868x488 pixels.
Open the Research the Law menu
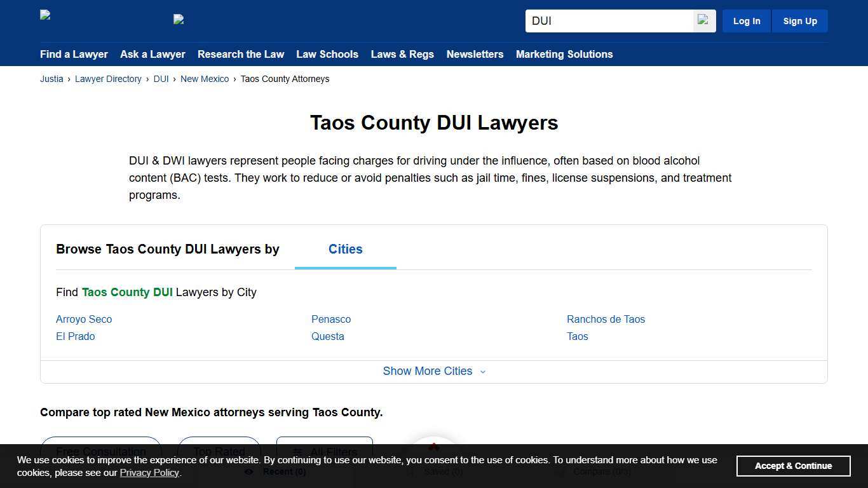[241, 54]
